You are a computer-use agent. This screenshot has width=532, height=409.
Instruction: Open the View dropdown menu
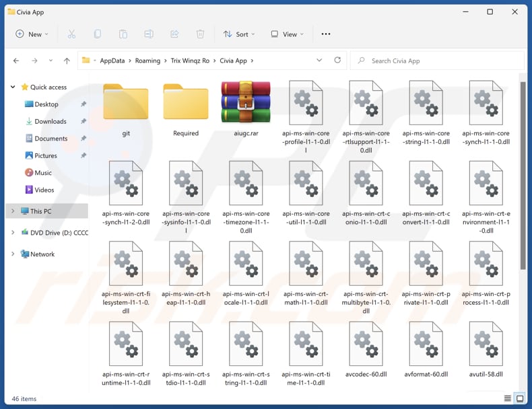pos(287,34)
